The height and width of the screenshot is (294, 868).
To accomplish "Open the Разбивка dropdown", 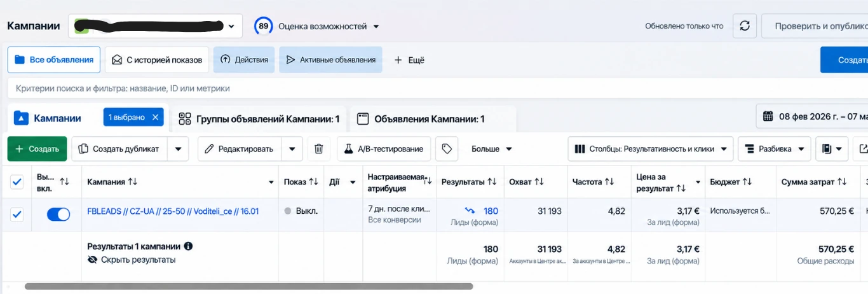I will tap(774, 149).
